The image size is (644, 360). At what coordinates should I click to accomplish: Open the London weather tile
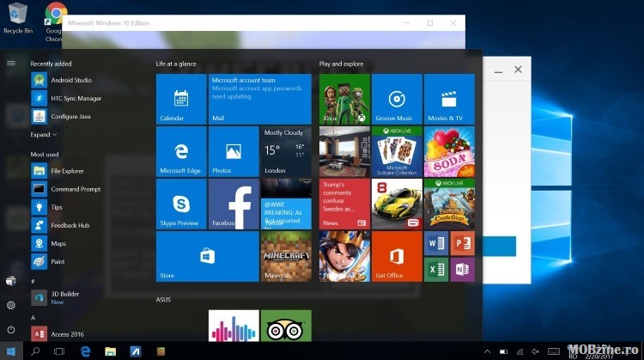[286, 151]
